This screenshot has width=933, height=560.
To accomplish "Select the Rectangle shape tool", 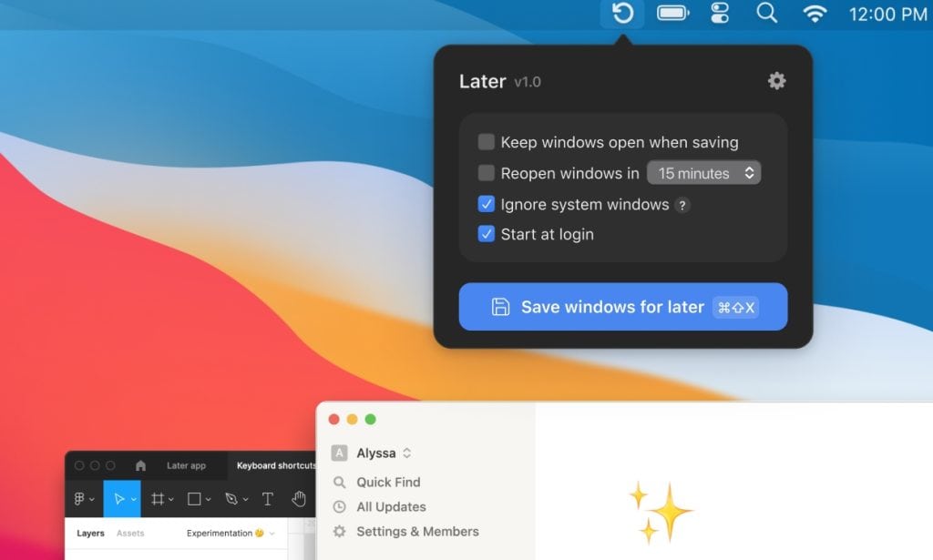I will coord(194,499).
